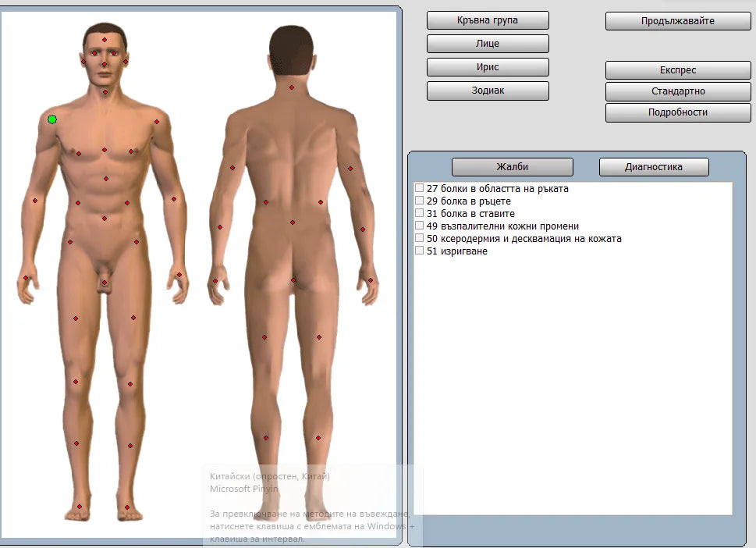
Task: Enable the 29 болка в ръцете checkbox
Action: pos(420,201)
